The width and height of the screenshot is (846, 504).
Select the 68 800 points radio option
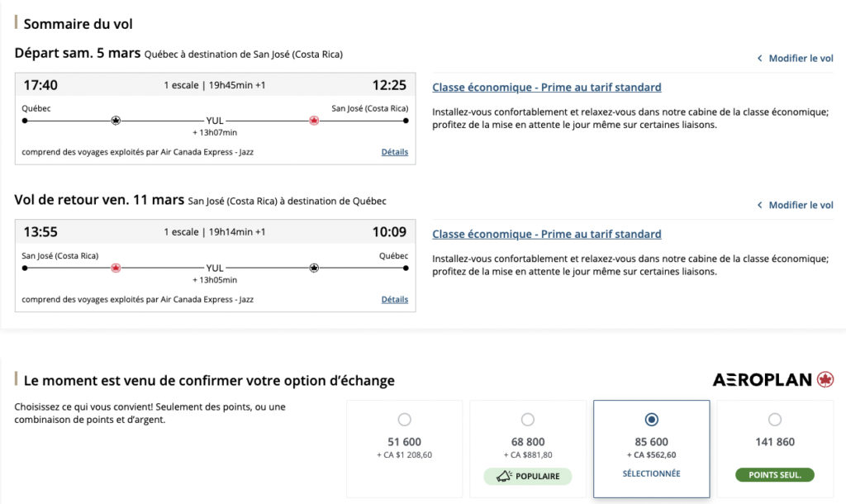coord(528,420)
